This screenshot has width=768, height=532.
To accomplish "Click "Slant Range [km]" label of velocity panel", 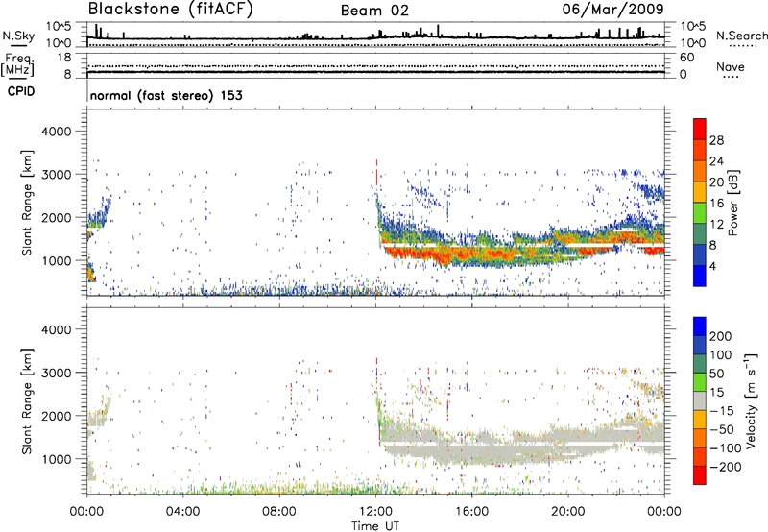I will (27, 401).
